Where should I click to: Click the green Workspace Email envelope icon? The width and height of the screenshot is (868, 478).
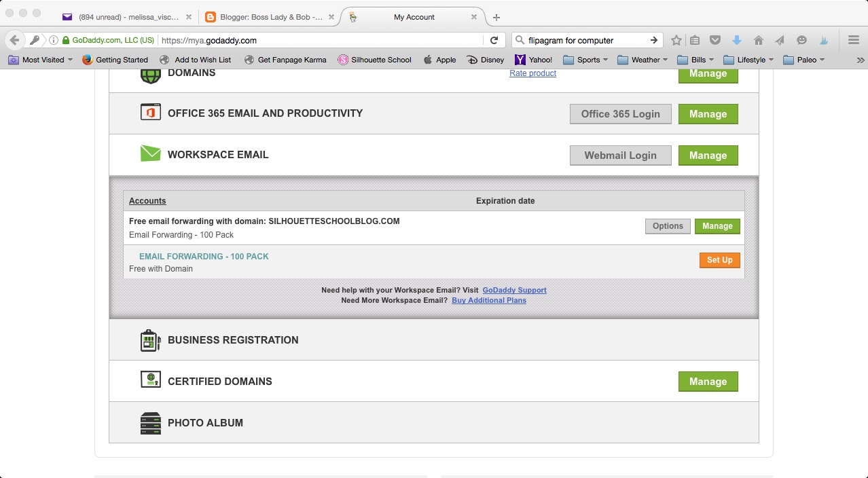point(150,154)
